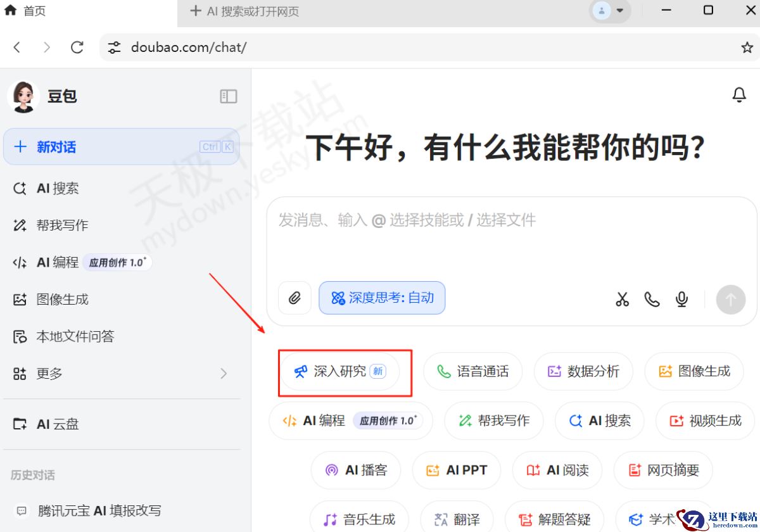Select the 深入研究 skill chip

[340, 371]
